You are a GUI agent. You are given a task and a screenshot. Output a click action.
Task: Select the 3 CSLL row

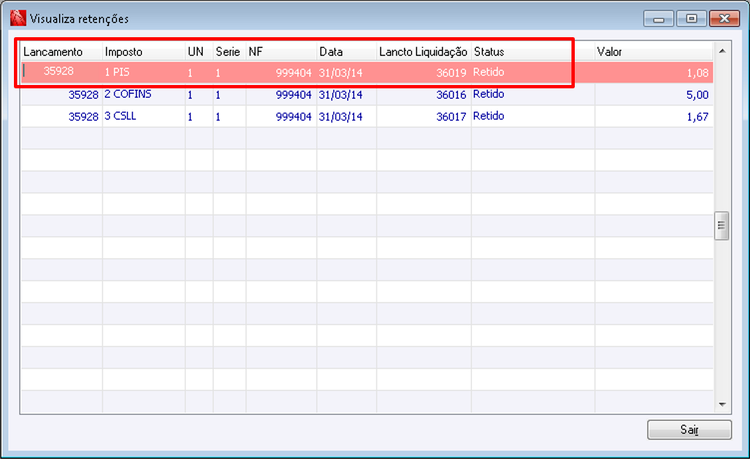coord(367,116)
